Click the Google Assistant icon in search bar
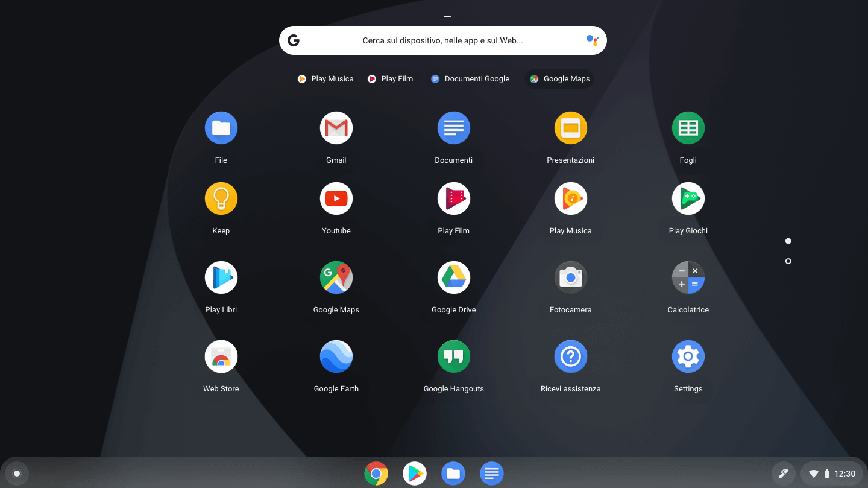The width and height of the screenshot is (868, 488). (x=592, y=40)
